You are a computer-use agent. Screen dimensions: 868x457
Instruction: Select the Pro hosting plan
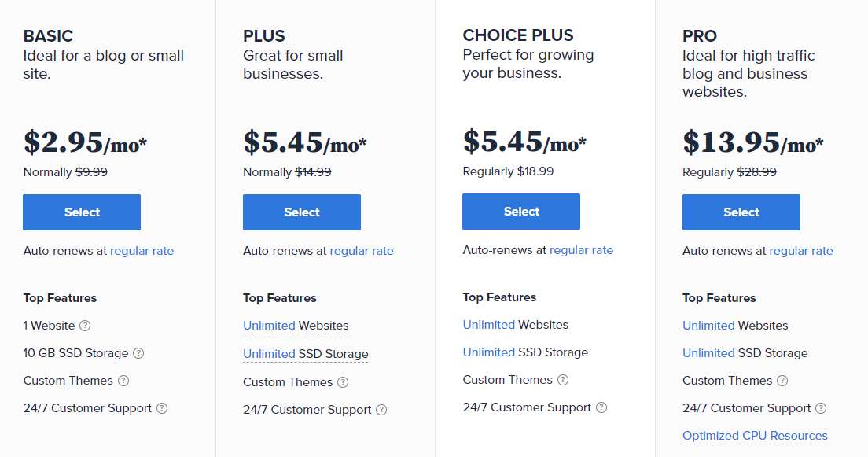click(x=741, y=212)
